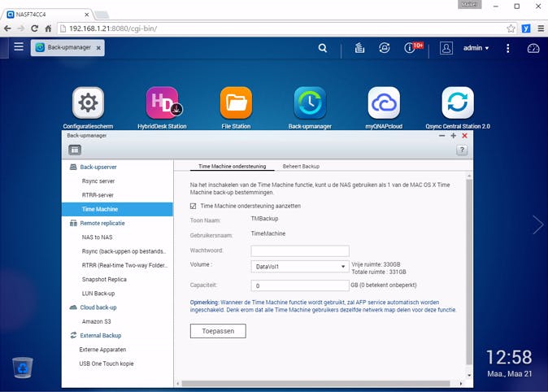The height and width of the screenshot is (392, 548).
Task: Open the browser hamburger menu
Action: (541, 28)
